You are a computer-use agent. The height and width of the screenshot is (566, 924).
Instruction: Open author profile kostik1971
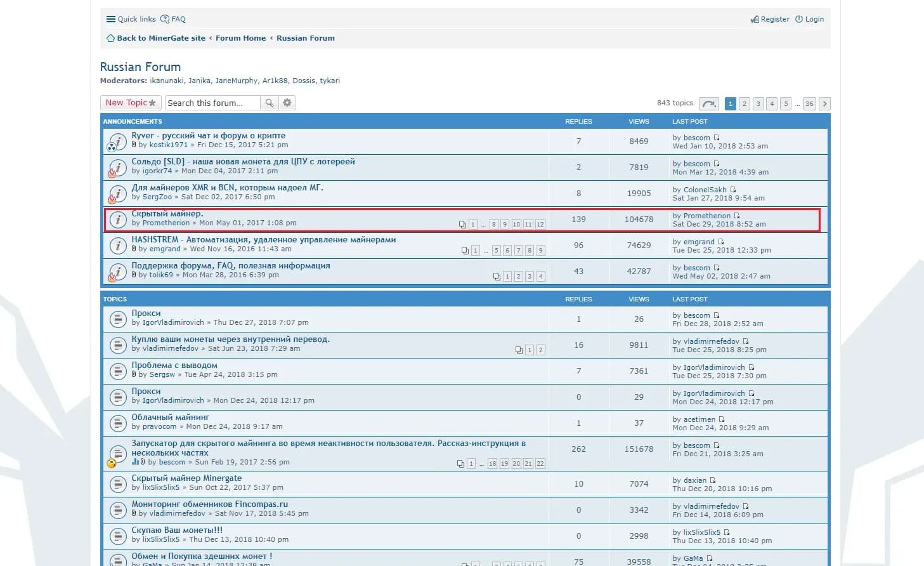point(169,145)
